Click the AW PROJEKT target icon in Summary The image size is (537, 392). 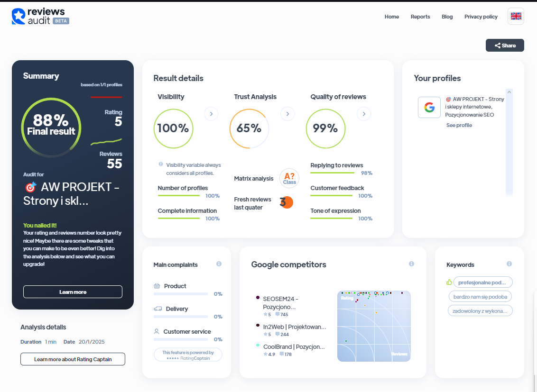point(31,187)
